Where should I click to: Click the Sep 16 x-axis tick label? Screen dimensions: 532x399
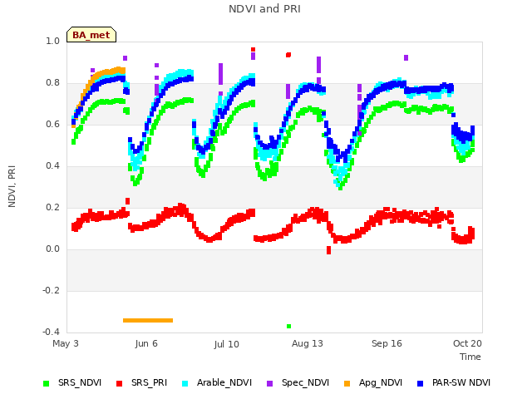[x=387, y=343]
